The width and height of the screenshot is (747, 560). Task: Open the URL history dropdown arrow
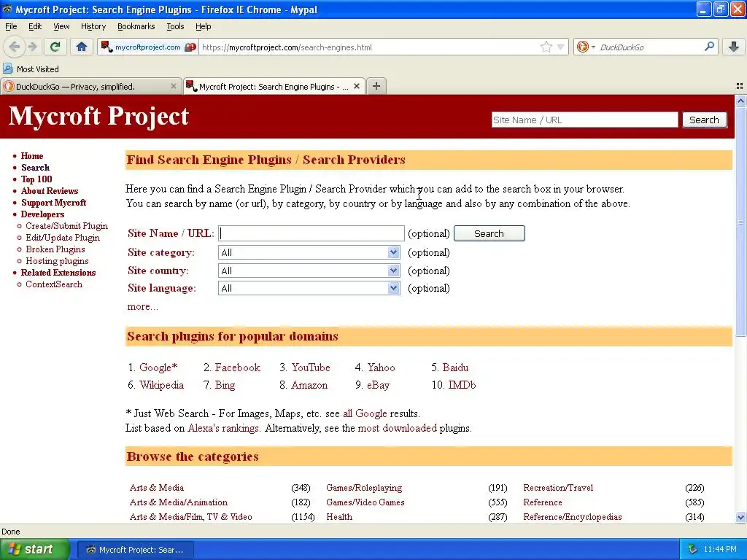tap(561, 47)
